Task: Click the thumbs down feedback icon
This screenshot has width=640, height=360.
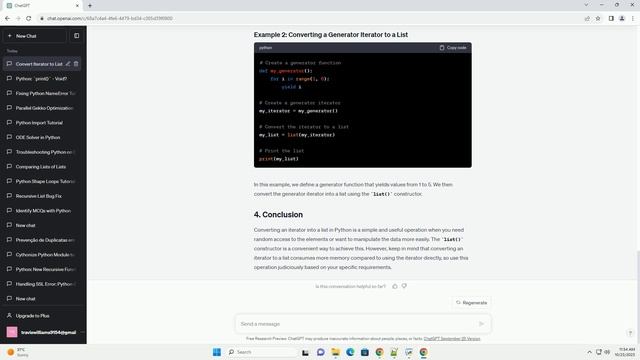Action: 404,286
